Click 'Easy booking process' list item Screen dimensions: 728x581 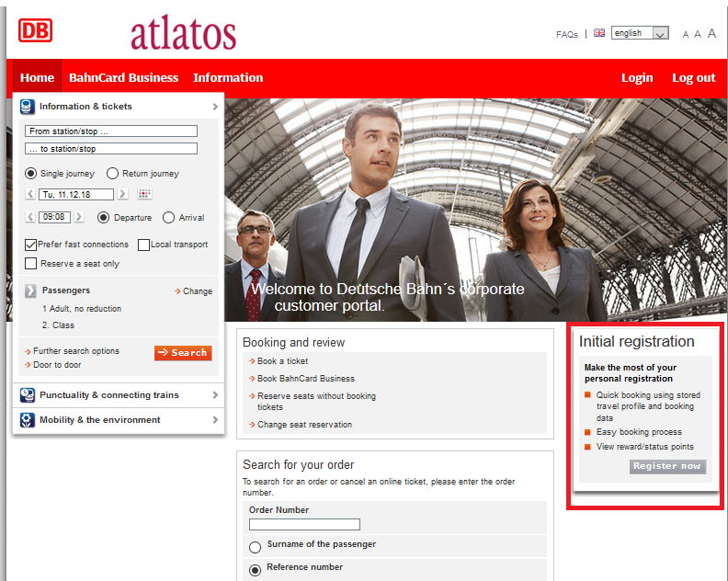[639, 432]
